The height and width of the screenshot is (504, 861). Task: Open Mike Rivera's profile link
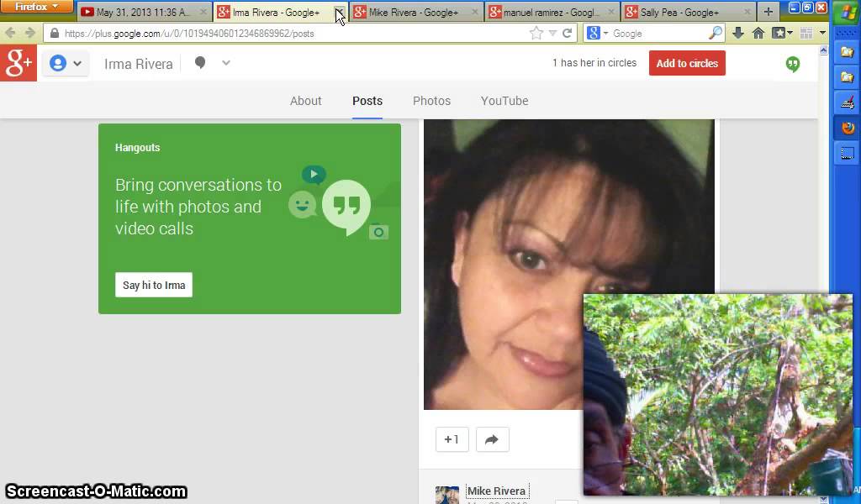tap(496, 491)
